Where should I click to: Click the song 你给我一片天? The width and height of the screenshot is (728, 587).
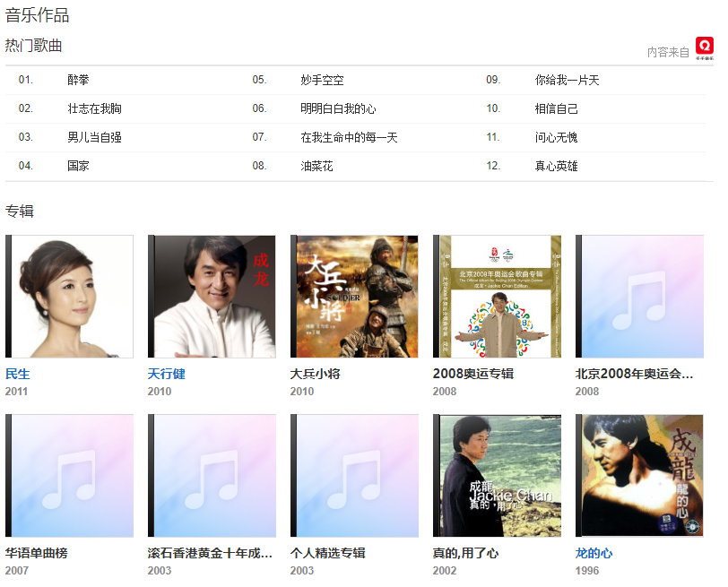tap(567, 80)
